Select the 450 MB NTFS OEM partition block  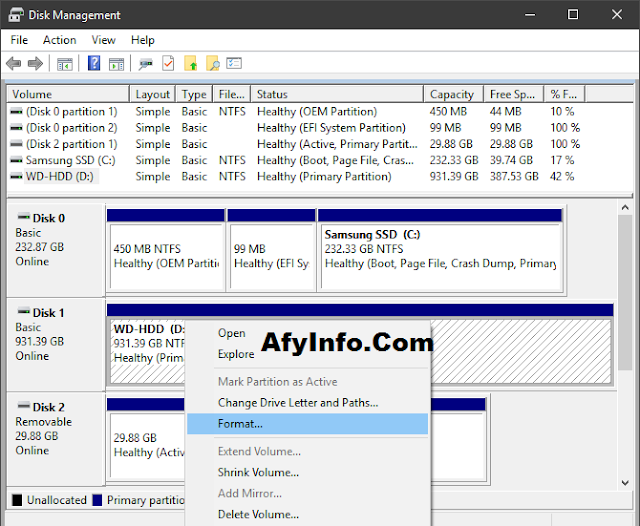coord(166,250)
